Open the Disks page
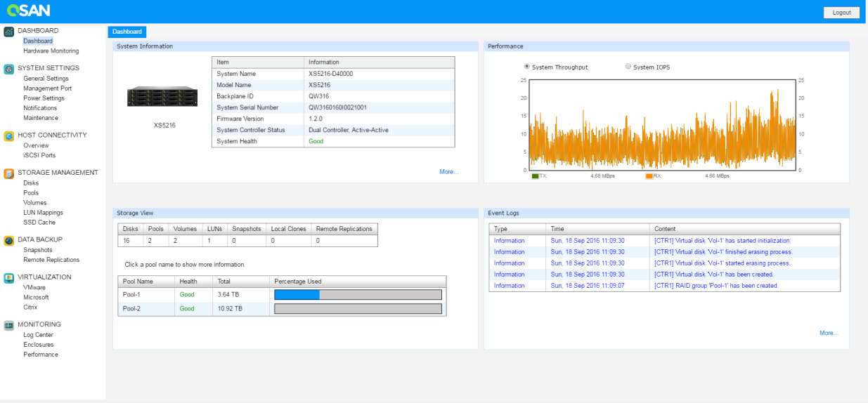 pyautogui.click(x=31, y=183)
